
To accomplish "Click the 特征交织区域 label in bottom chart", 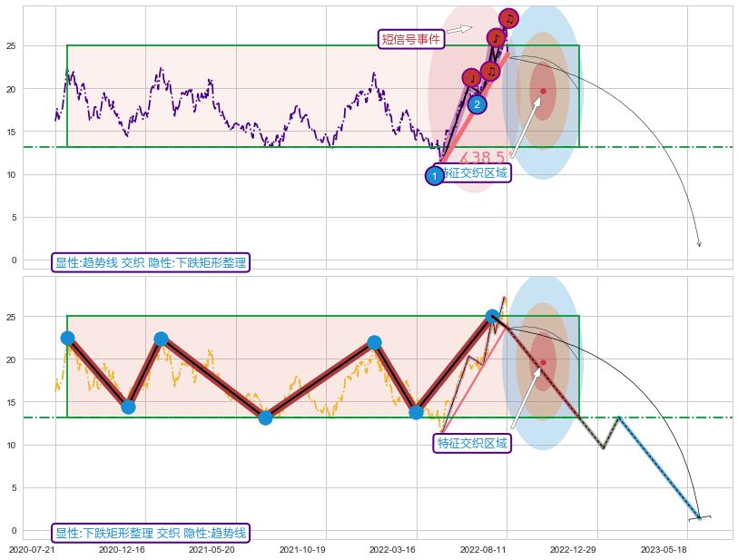I will tap(472, 443).
